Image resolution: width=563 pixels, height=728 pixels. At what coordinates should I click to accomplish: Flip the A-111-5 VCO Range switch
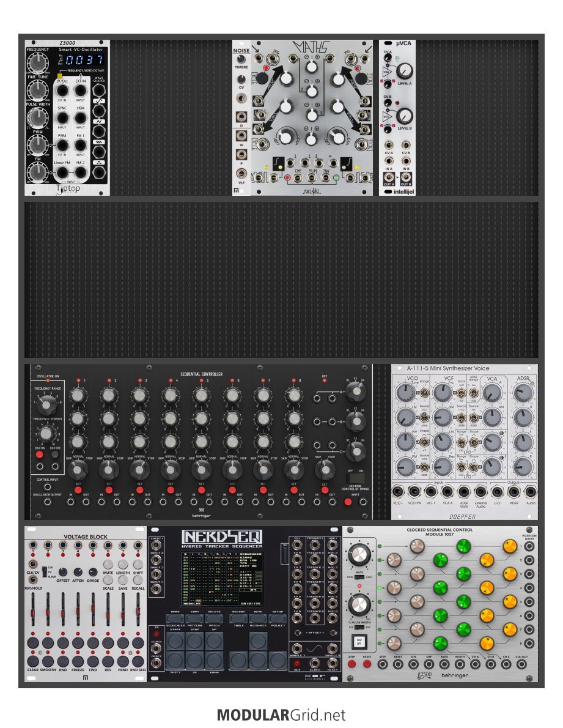(424, 393)
